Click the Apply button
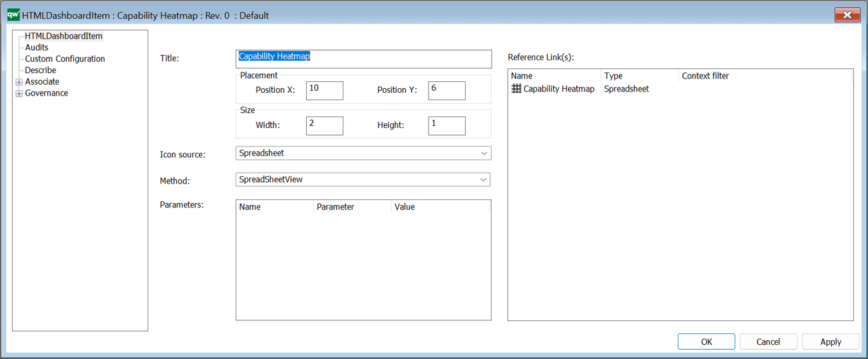Viewport: 868px width, 359px height. tap(831, 341)
